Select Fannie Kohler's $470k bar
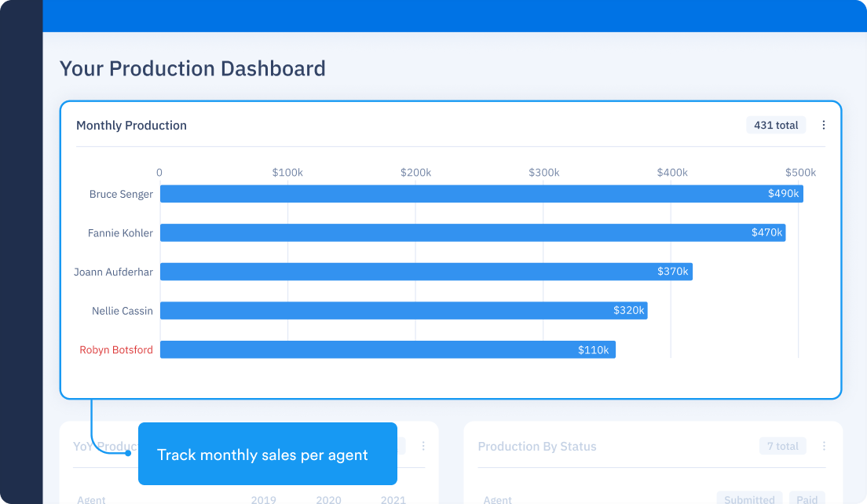The width and height of the screenshot is (867, 504). click(x=472, y=232)
